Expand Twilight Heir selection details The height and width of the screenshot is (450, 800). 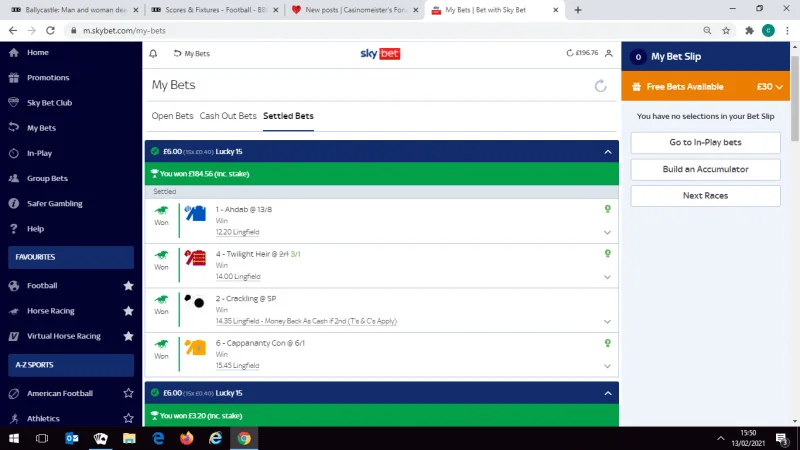607,277
